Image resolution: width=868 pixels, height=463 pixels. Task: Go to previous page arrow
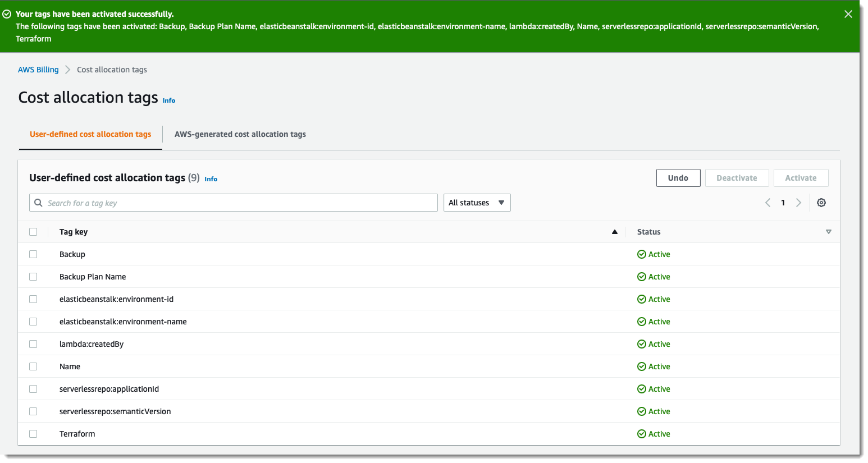pos(768,203)
